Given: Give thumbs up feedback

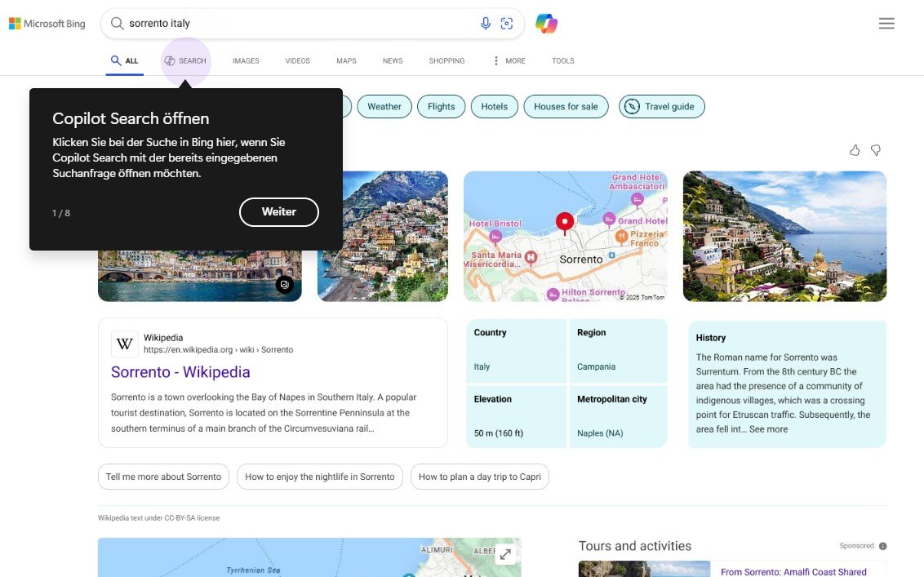Looking at the screenshot, I should click(855, 150).
